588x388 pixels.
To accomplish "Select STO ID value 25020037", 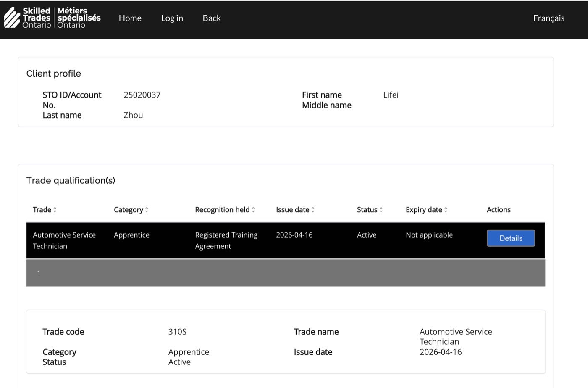I will [142, 95].
